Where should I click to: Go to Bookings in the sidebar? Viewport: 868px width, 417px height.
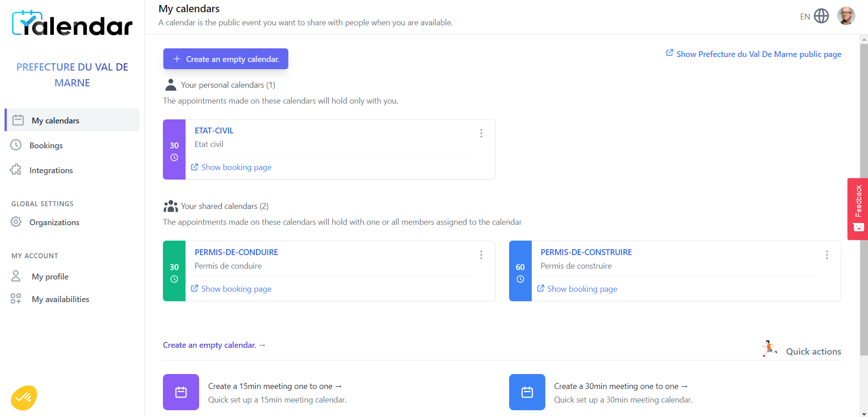46,146
